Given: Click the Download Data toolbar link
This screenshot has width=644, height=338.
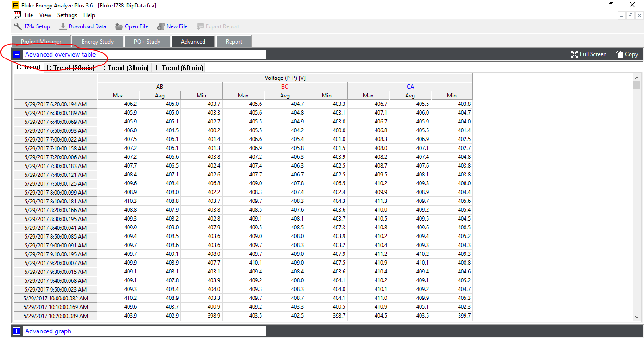Looking at the screenshot, I should (87, 26).
